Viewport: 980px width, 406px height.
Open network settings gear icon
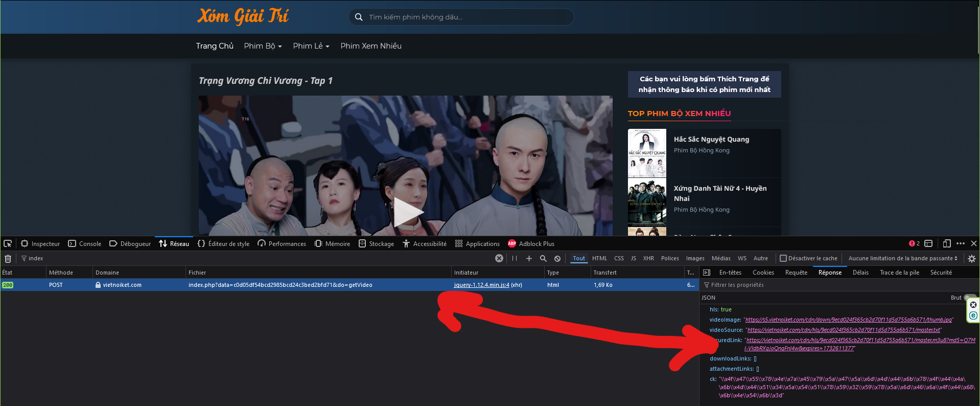(x=972, y=259)
